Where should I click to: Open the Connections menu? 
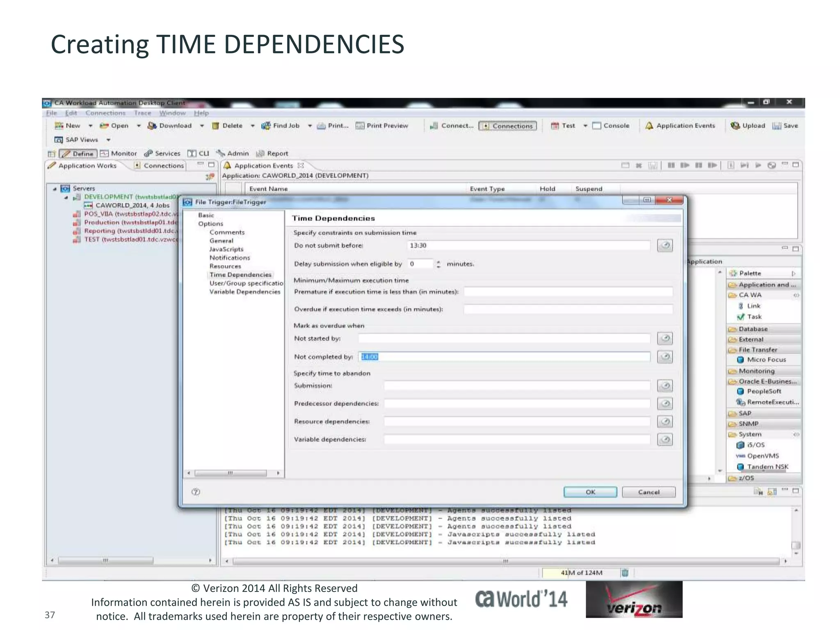105,113
